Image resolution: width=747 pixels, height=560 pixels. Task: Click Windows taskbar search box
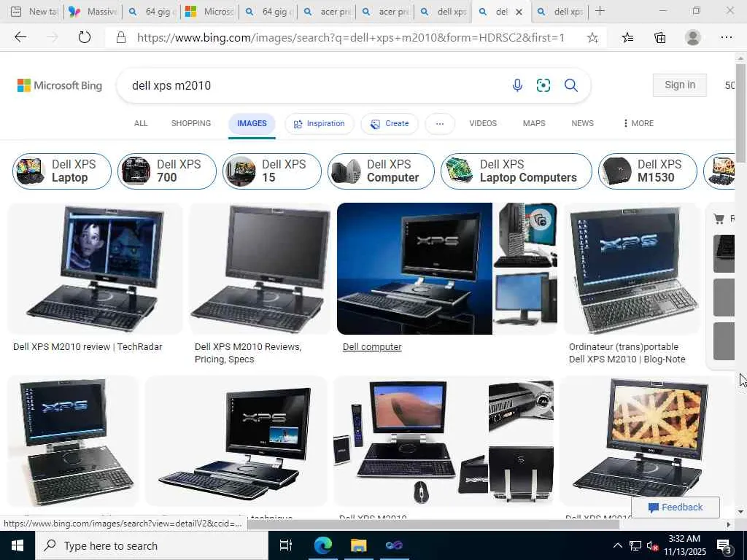151,545
